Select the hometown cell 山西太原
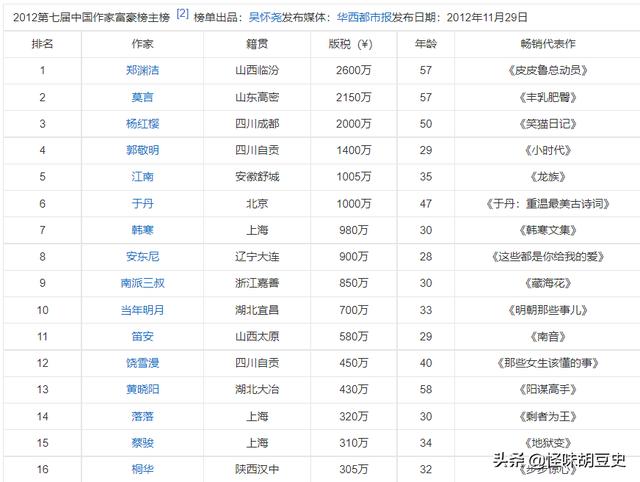This screenshot has height=482, width=640. 257,337
